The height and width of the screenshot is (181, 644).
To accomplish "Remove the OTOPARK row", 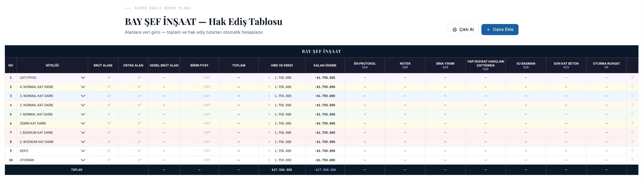I will [x=632, y=160].
